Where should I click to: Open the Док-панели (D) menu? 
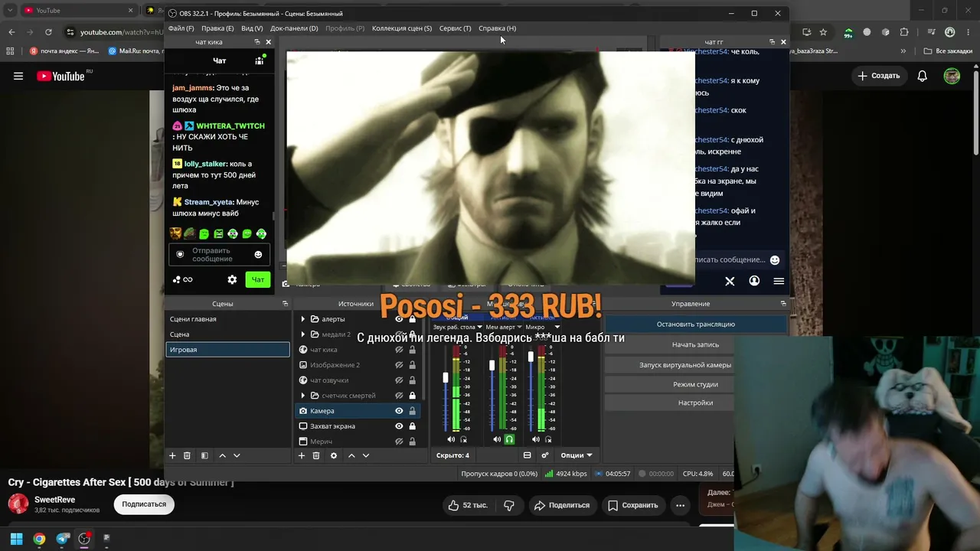coord(294,28)
